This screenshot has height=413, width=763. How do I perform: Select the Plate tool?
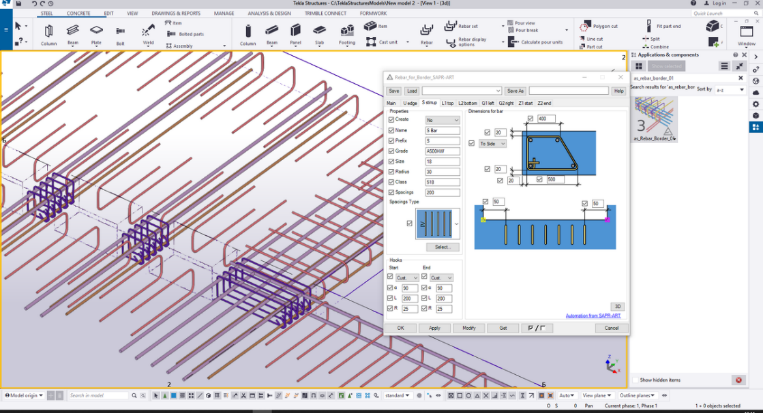(96, 35)
